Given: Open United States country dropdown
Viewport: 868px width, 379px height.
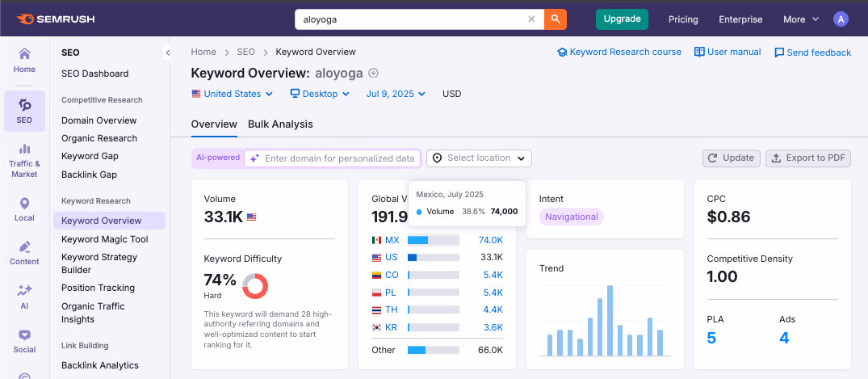Looking at the screenshot, I should coord(233,94).
